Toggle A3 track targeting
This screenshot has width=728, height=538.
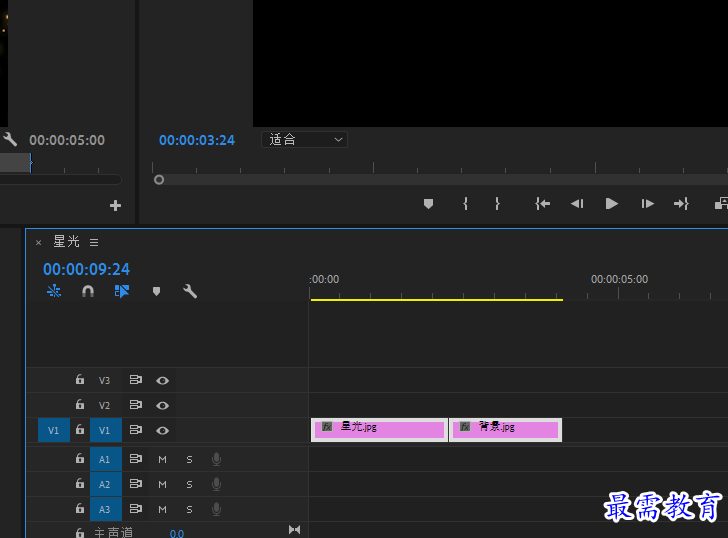[104, 509]
